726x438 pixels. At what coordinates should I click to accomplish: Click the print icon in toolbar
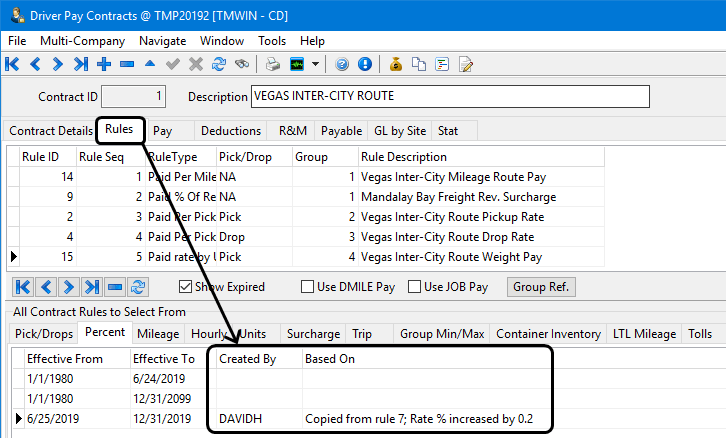click(x=273, y=64)
